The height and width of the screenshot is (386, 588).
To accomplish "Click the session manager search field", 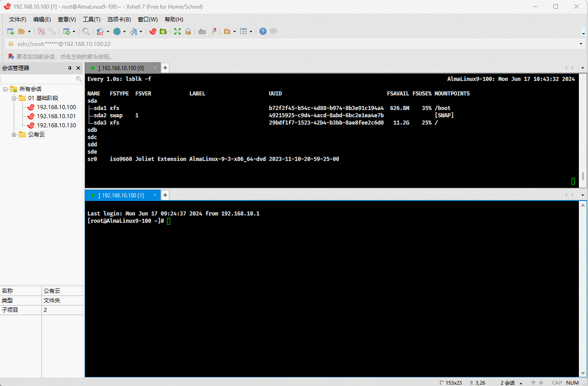I will tap(38, 79).
